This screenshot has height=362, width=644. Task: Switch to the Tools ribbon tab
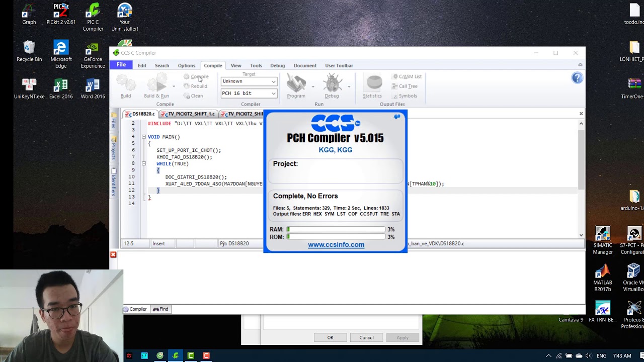click(256, 65)
